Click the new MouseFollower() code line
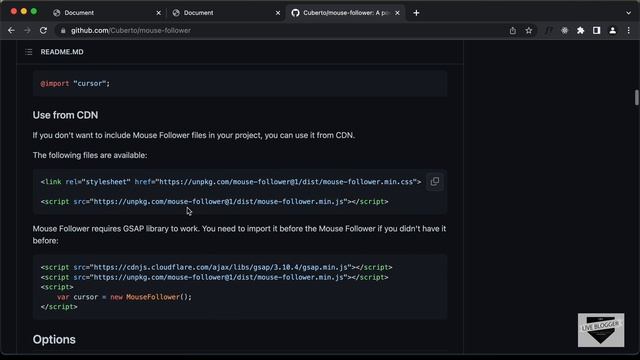This screenshot has width=640, height=360. pos(124,297)
